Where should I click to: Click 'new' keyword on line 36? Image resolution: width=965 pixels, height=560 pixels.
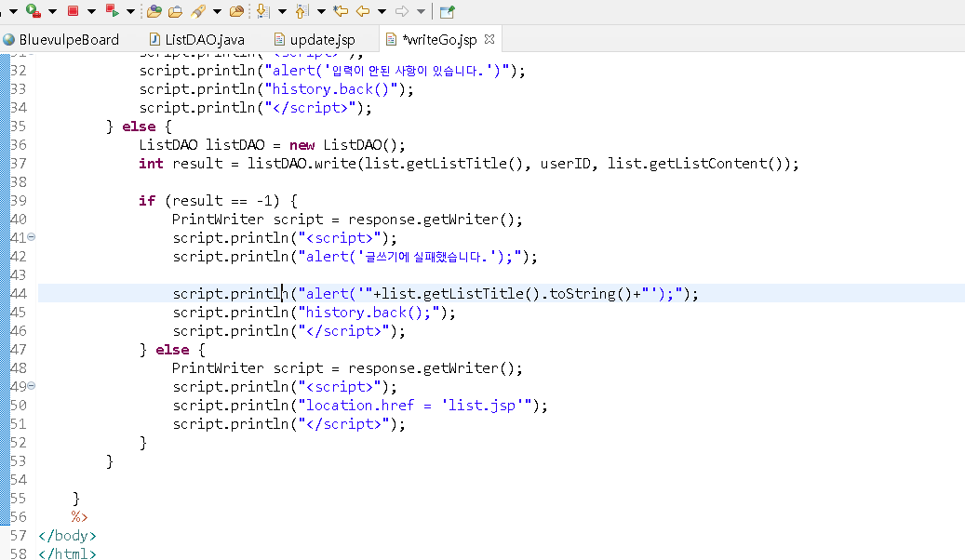click(302, 145)
